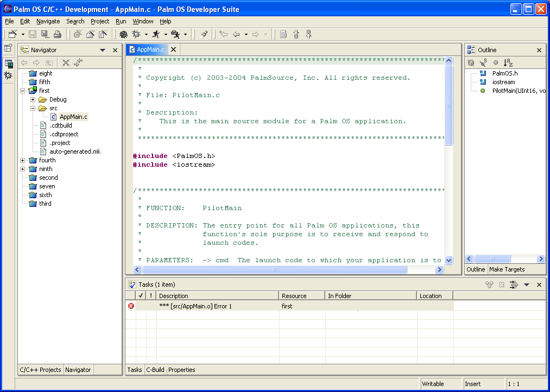The width and height of the screenshot is (550, 392).
Task: Click Collapse All in Navigator toolbar
Action: 66,62
